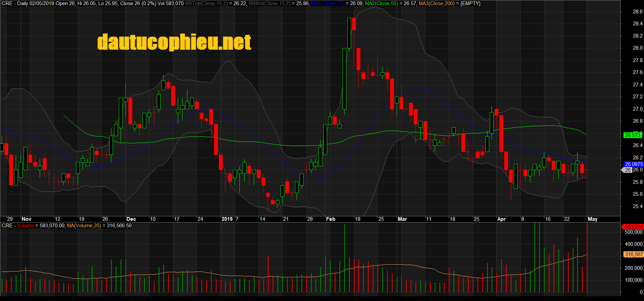Select the MA(Volume,20) label in volume pane
The height and width of the screenshot is (301, 644).
pyautogui.click(x=84, y=226)
